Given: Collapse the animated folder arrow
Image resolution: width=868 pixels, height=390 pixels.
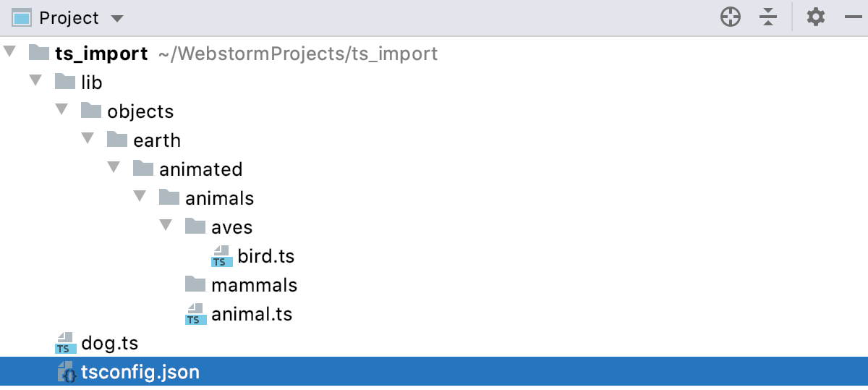Looking at the screenshot, I should tap(114, 168).
